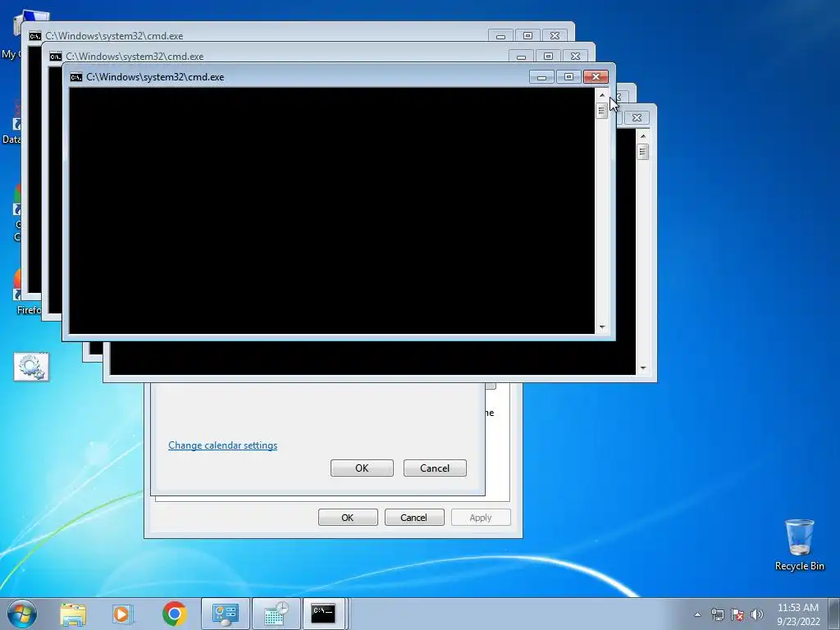
Task: Click title icon of middle cmd.exe window
Action: (56, 57)
